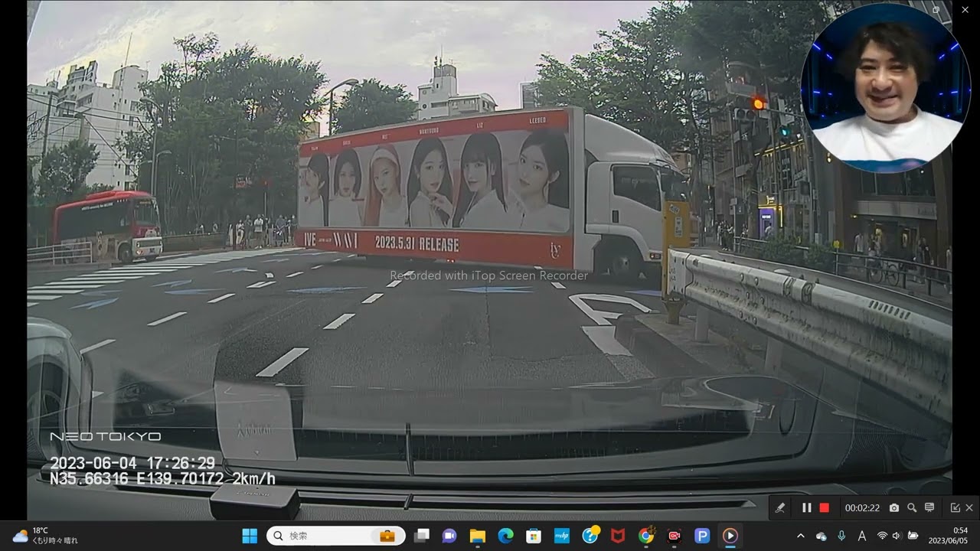Image resolution: width=980 pixels, height=551 pixels.
Task: Open the Windows Start menu
Action: pos(250,536)
